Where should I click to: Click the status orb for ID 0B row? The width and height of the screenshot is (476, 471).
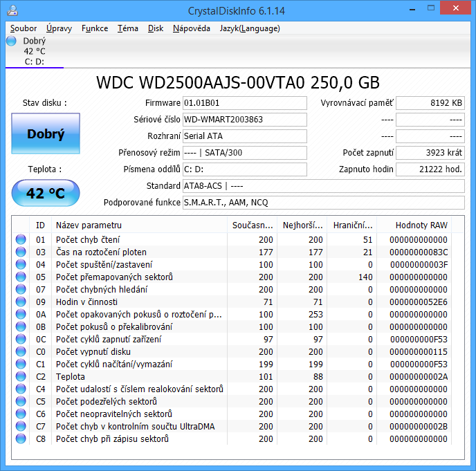click(21, 326)
